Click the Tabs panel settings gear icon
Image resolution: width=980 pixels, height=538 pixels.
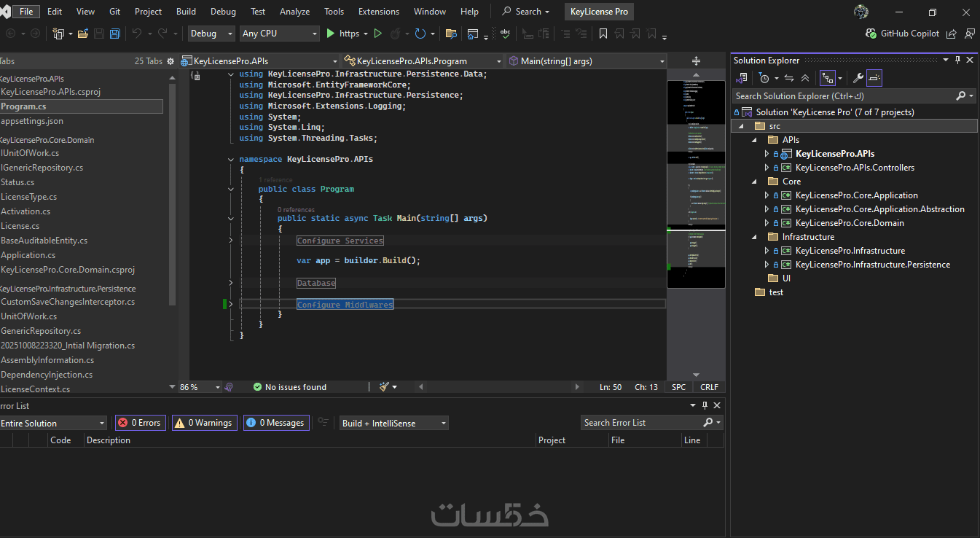pos(170,61)
